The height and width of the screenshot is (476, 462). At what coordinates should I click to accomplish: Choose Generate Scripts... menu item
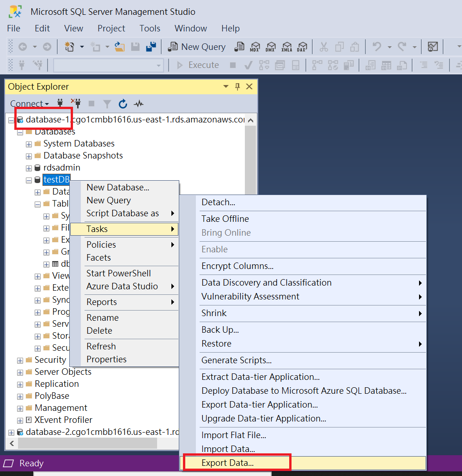click(x=304, y=360)
